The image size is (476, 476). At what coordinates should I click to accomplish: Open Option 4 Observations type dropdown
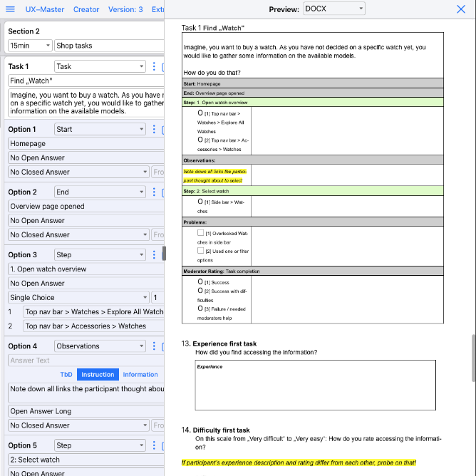[100, 346]
